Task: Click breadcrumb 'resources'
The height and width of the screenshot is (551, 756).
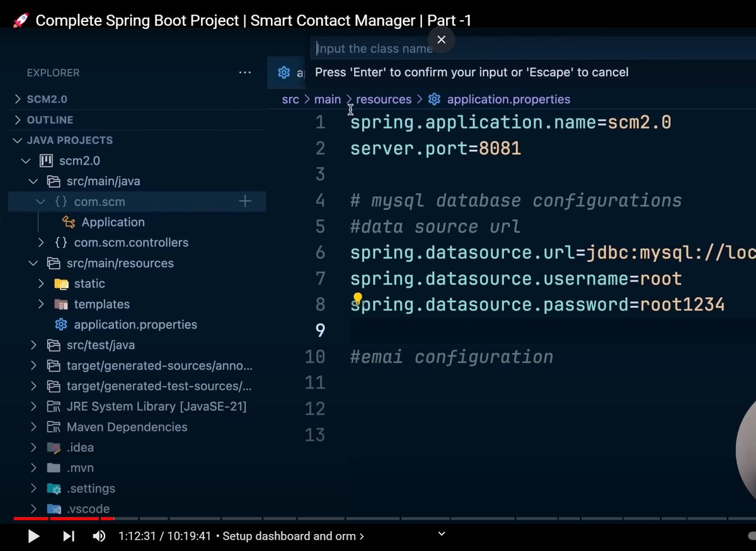Action: tap(384, 99)
